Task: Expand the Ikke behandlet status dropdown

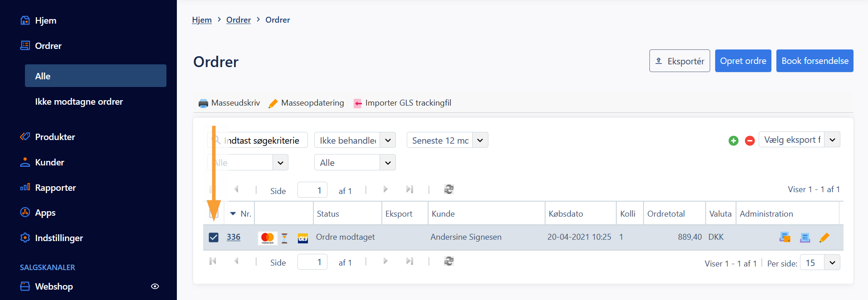Action: [388, 140]
